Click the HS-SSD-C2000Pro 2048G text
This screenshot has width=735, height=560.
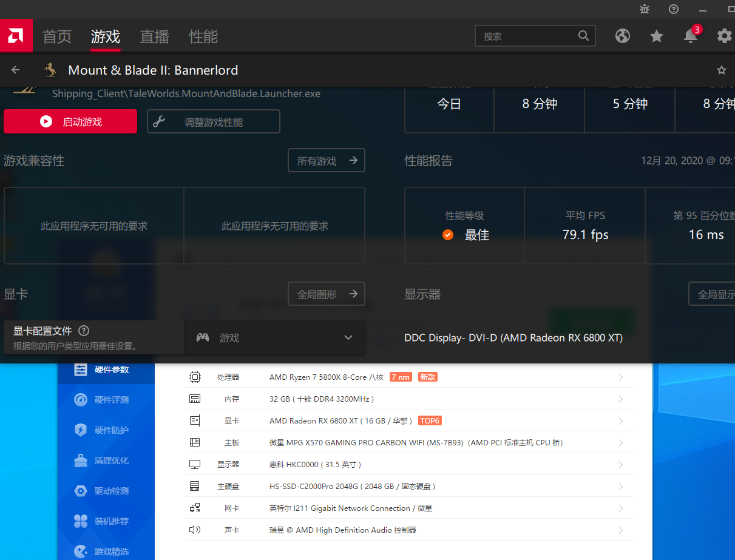click(x=353, y=487)
